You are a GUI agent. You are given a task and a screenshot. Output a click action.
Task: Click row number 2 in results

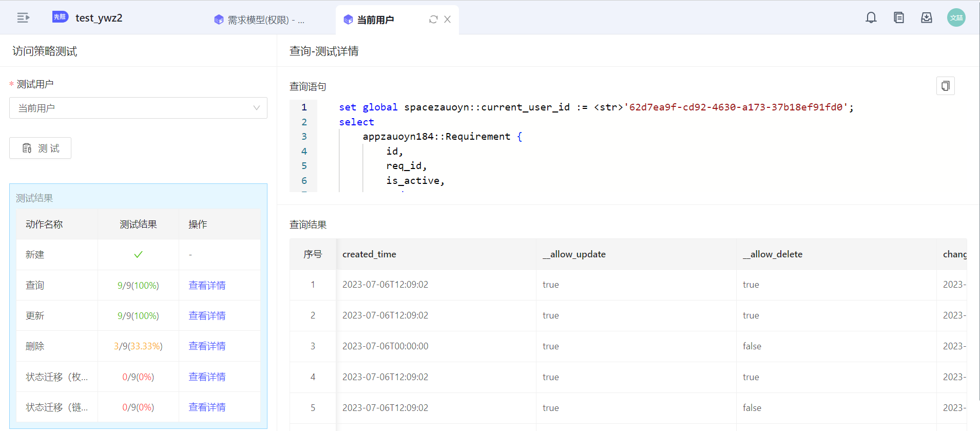click(313, 315)
